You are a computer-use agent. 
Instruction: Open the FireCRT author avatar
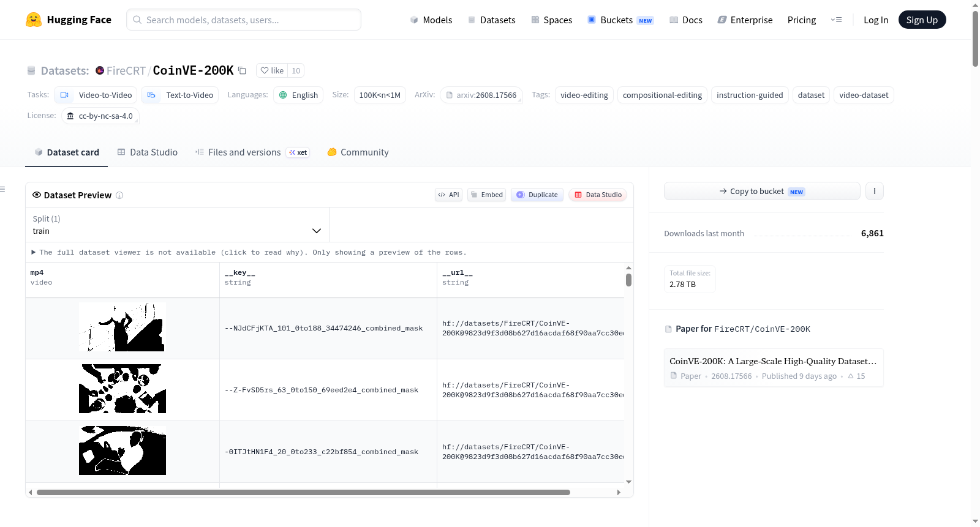coord(100,70)
